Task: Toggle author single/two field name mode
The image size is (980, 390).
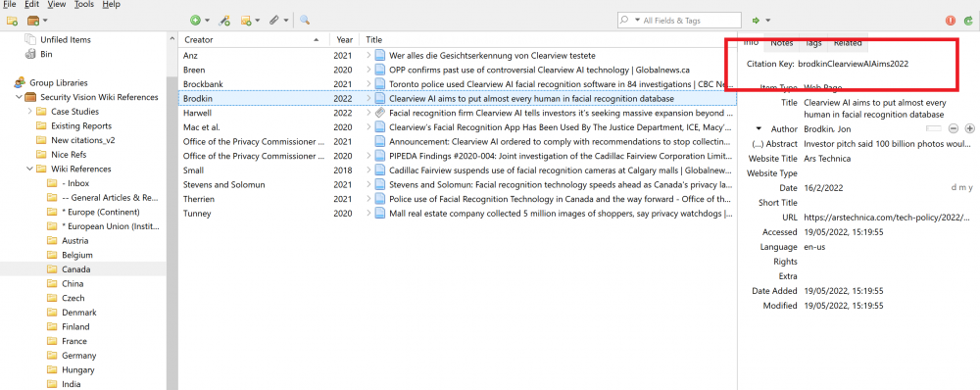Action: click(934, 128)
